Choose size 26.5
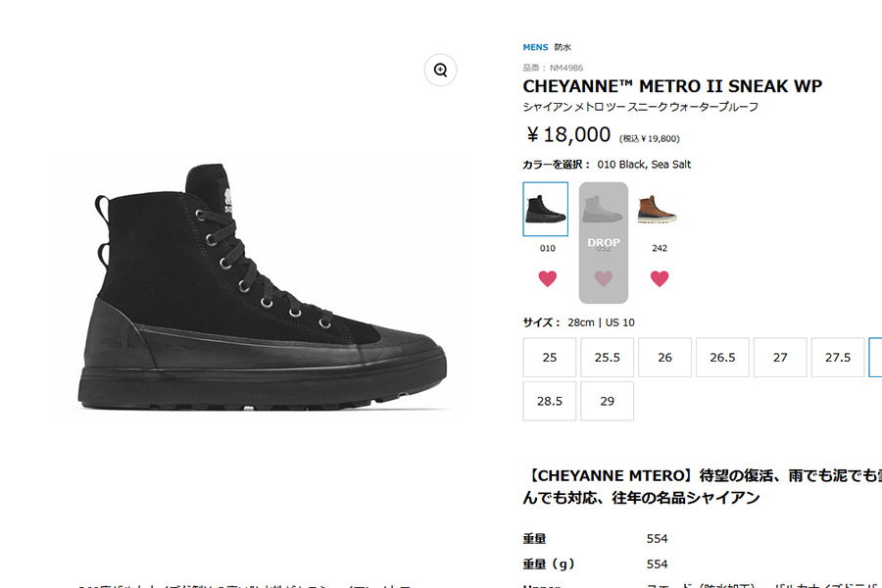Screen dimensions: 882x588 tap(722, 358)
